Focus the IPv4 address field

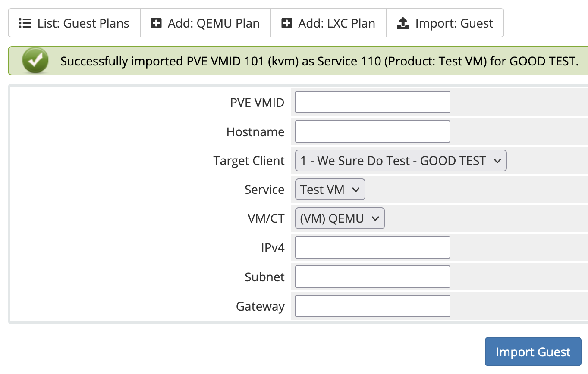click(x=372, y=247)
